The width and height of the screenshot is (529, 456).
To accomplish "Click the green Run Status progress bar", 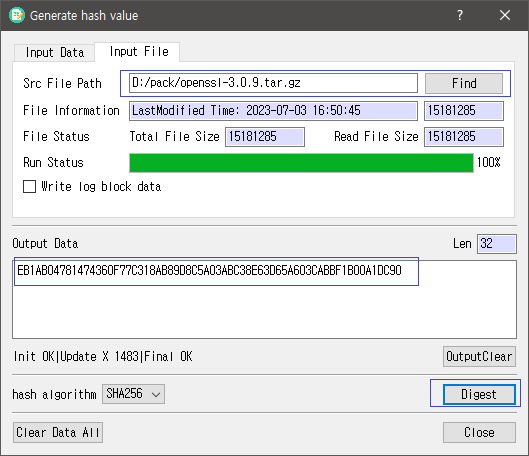I will 301,163.
